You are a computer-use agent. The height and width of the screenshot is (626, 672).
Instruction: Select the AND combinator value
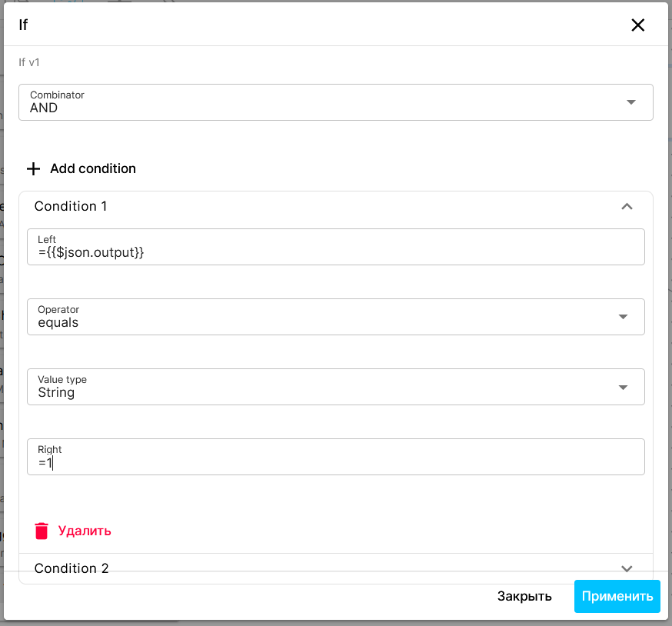pyautogui.click(x=44, y=108)
